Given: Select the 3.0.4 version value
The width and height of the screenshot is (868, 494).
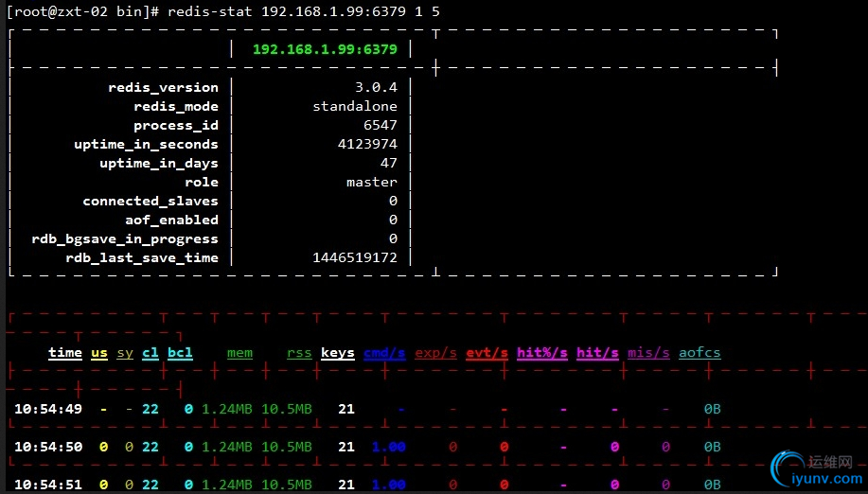Looking at the screenshot, I should point(377,87).
